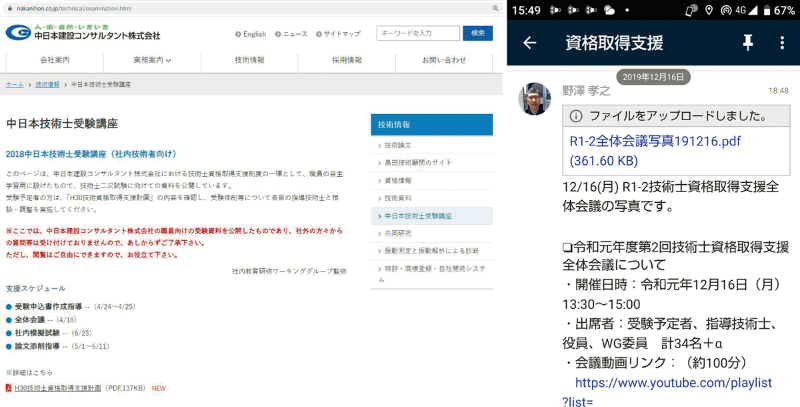Go to ホーム via breadcrumb
The height and width of the screenshot is (407, 800).
pyautogui.click(x=15, y=84)
